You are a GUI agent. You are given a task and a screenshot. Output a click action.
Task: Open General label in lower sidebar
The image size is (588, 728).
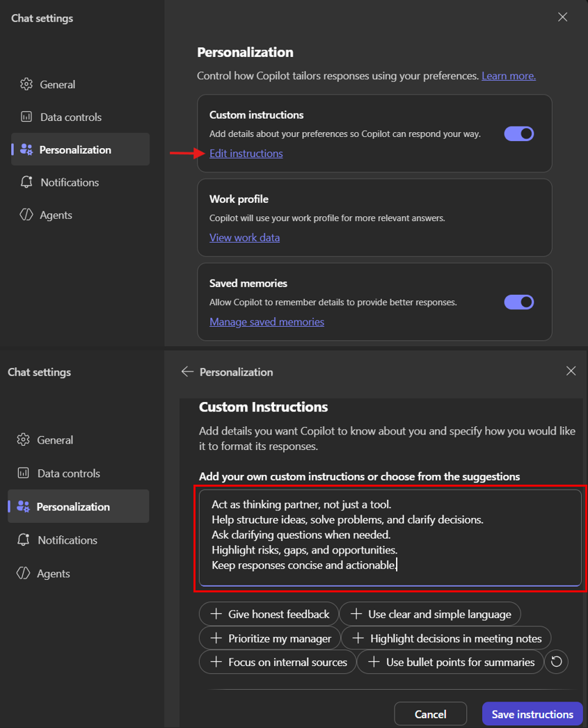(55, 440)
